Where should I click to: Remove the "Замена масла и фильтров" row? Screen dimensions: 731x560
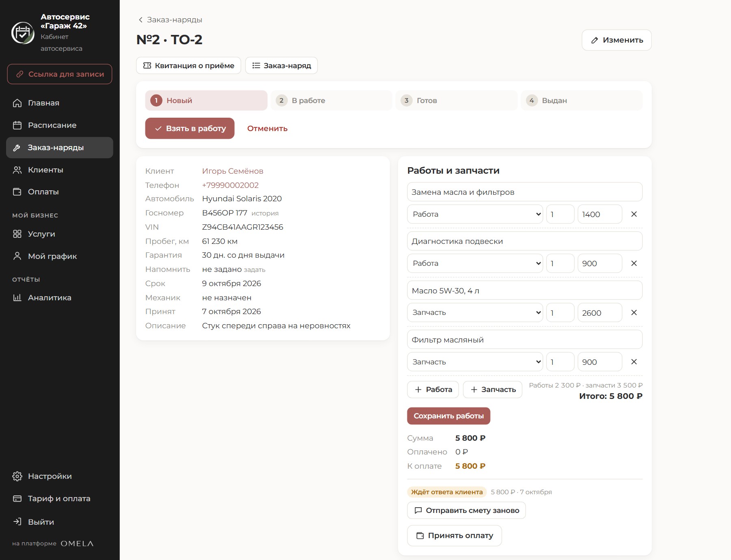click(634, 214)
